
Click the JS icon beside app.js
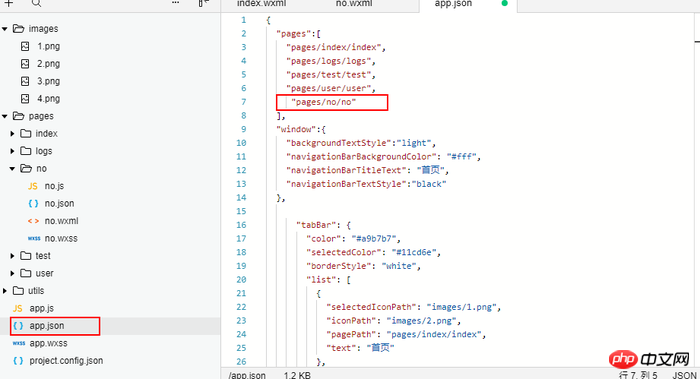[x=17, y=308]
